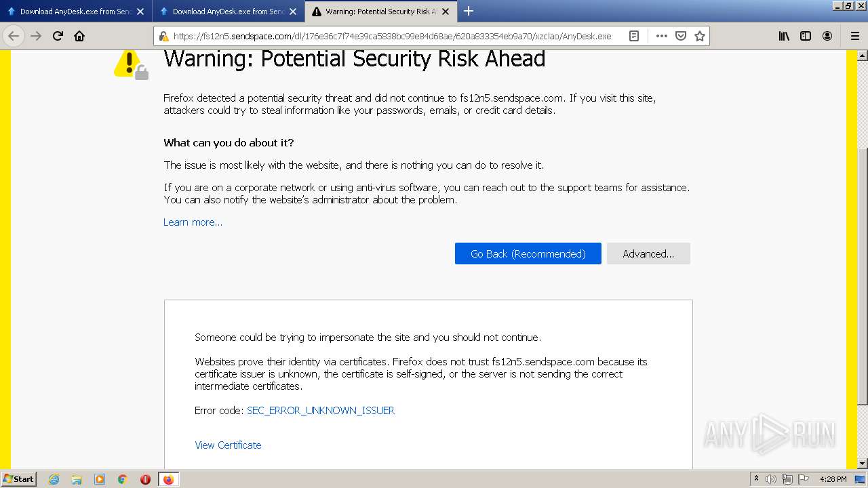Open page actions three-dots menu
Image resolution: width=868 pixels, height=488 pixels.
pos(661,36)
